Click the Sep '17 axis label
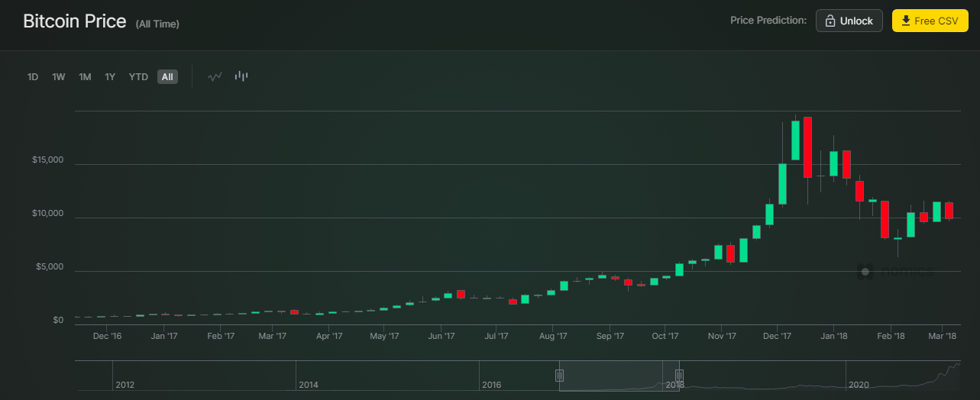 pyautogui.click(x=610, y=336)
